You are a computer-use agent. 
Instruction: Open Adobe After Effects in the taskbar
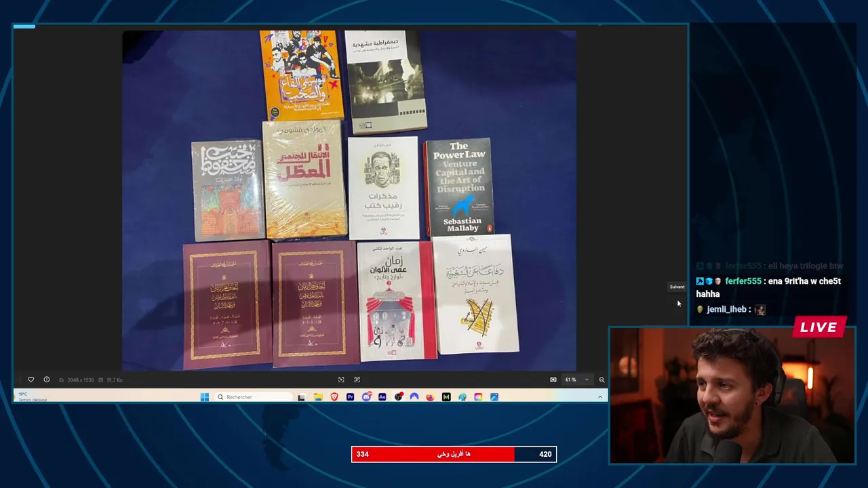pos(382,397)
